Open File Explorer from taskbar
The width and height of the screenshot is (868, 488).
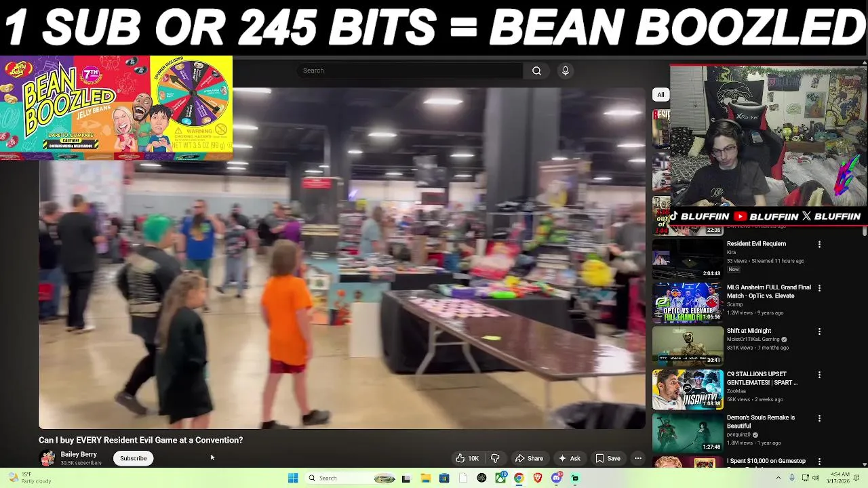425,478
